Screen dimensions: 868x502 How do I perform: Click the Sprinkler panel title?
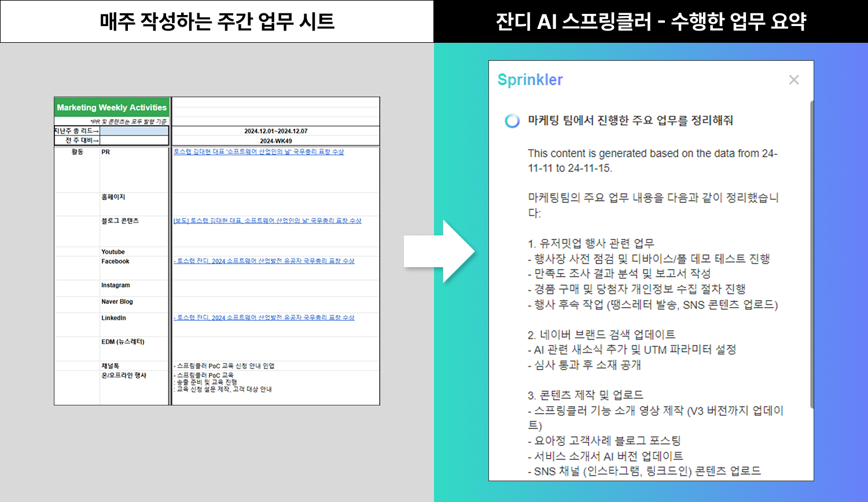529,80
